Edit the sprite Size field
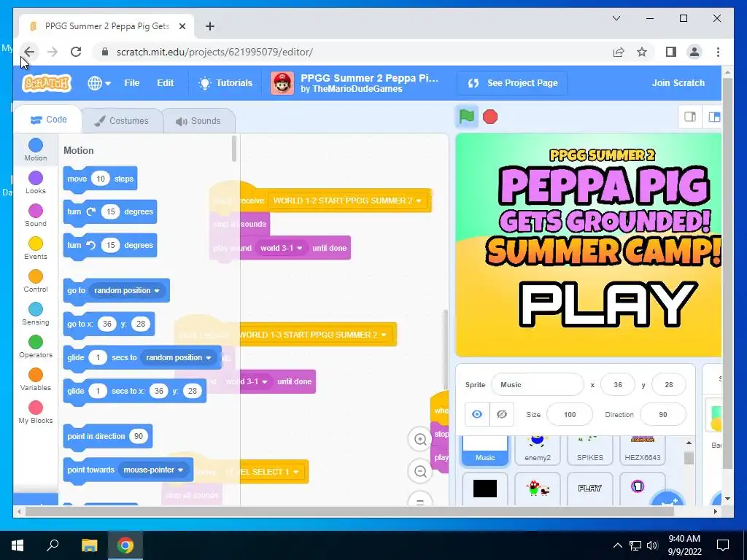Image resolution: width=747 pixels, height=560 pixels. [570, 414]
